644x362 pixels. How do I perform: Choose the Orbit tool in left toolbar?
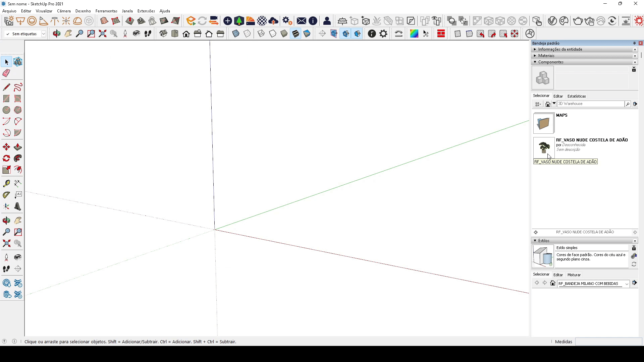click(x=6, y=221)
